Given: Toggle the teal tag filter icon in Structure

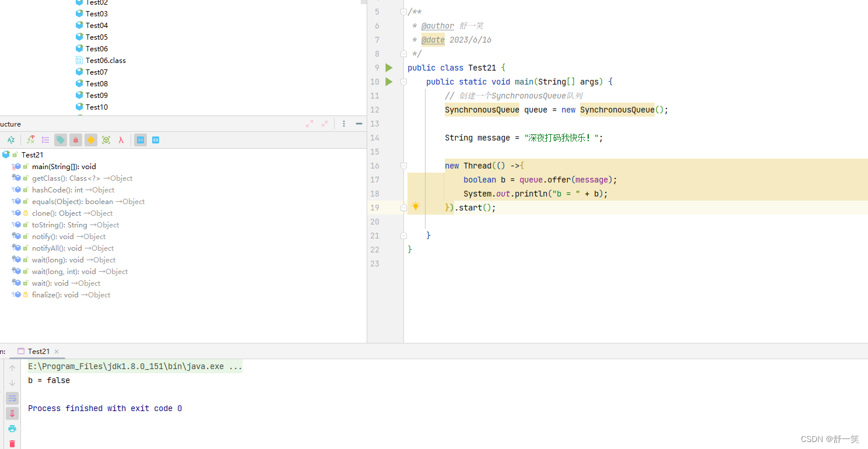Looking at the screenshot, I should coord(61,140).
